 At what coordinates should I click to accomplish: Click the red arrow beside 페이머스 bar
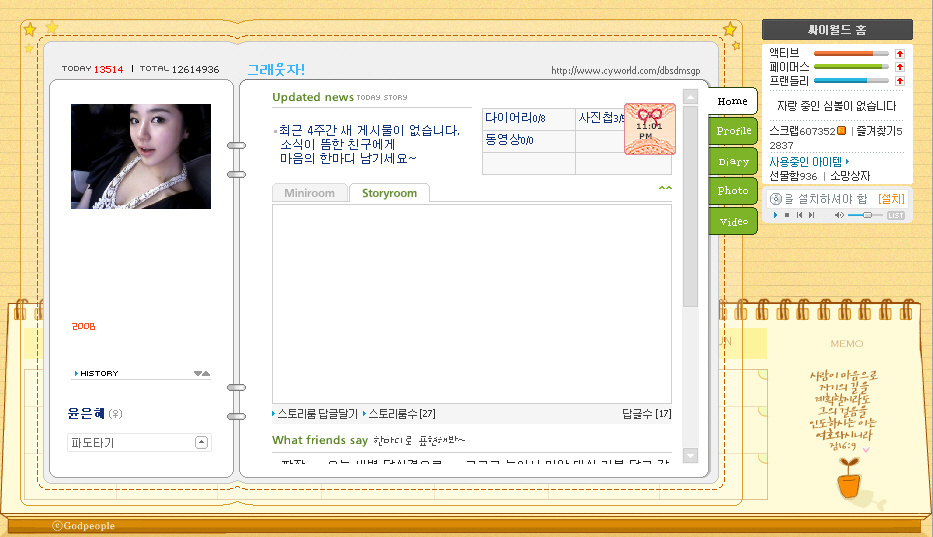899,67
